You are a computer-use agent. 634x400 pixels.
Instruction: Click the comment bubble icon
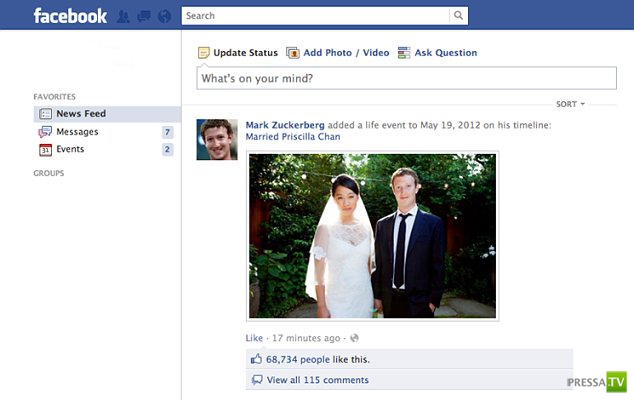click(x=257, y=380)
